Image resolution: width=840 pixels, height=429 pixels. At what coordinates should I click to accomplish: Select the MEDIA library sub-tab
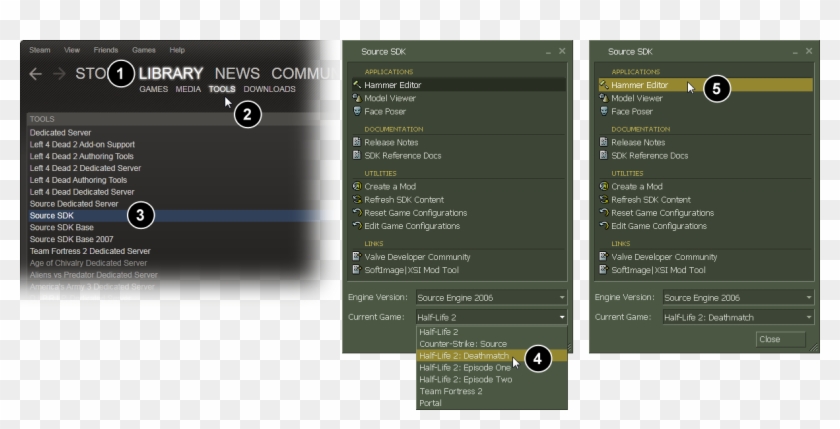coord(188,89)
